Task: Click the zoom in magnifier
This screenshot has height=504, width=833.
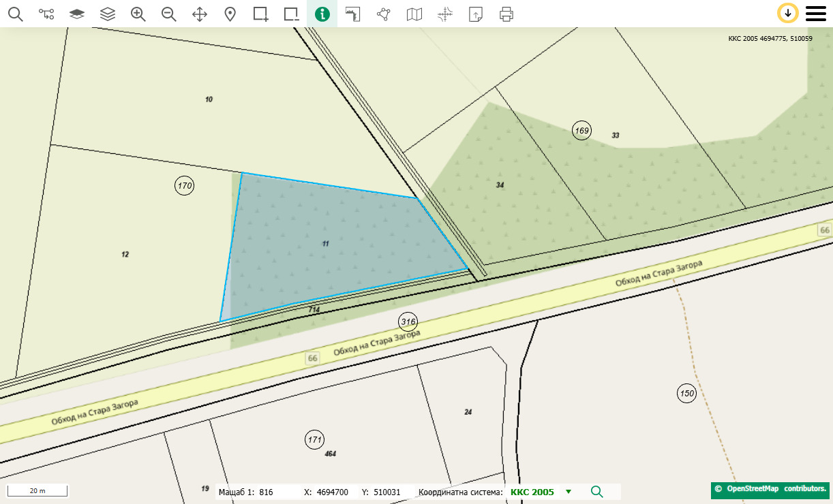Action: pyautogui.click(x=138, y=14)
